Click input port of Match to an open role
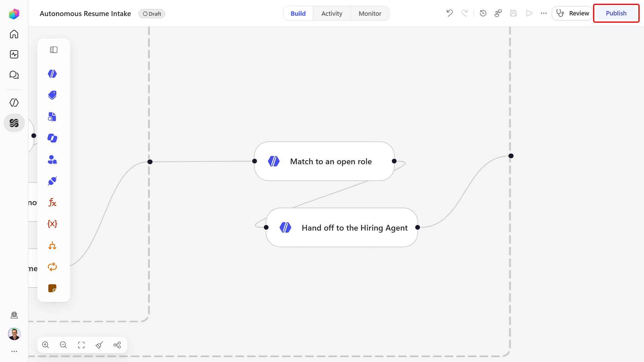Image resolution: width=644 pixels, height=362 pixels. tap(255, 161)
